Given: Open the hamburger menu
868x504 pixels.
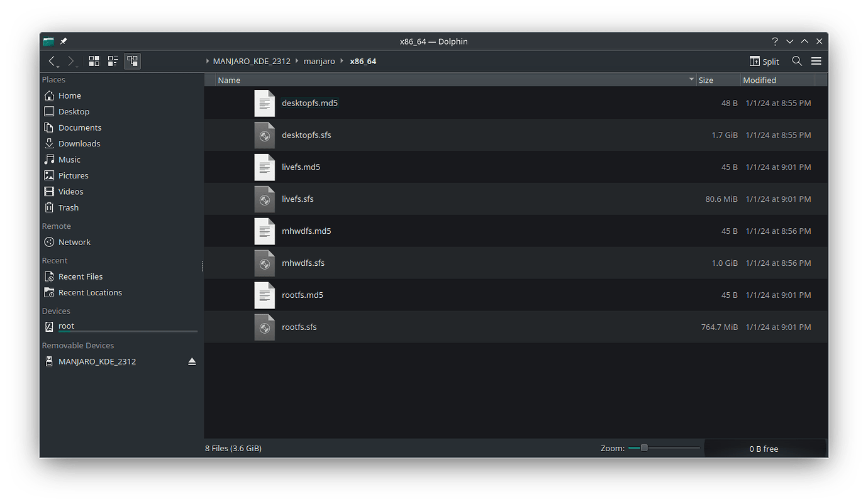Looking at the screenshot, I should click(816, 61).
